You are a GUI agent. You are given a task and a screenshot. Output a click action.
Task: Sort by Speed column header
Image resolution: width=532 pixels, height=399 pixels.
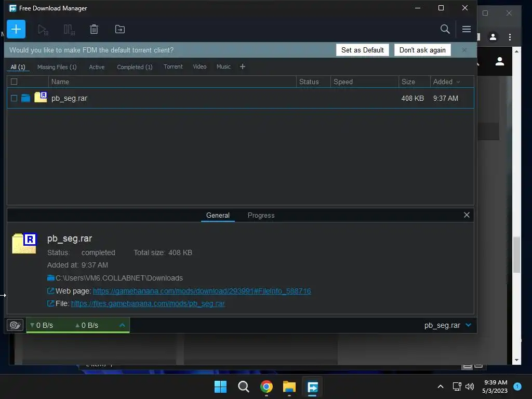point(364,82)
